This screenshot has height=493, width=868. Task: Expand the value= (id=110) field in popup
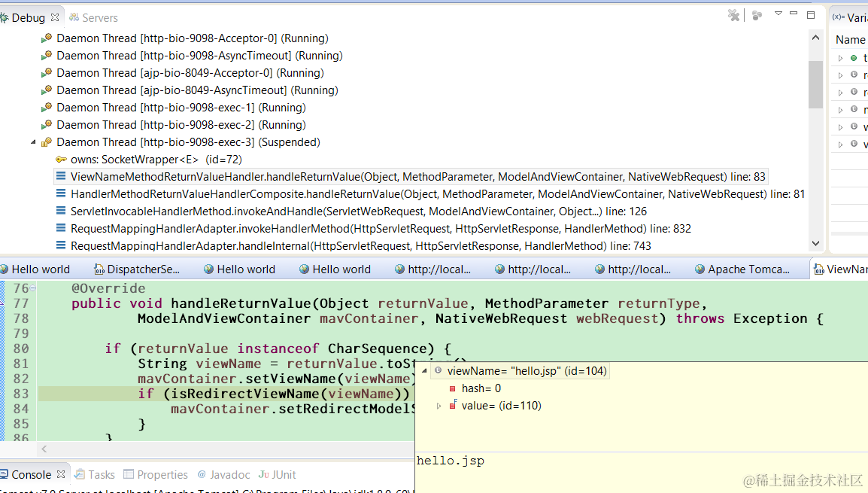point(439,406)
